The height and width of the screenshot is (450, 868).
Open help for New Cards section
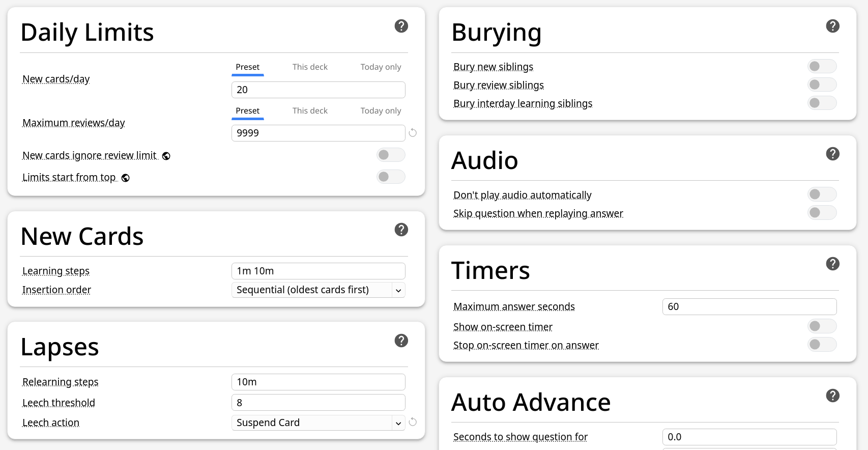(x=401, y=230)
